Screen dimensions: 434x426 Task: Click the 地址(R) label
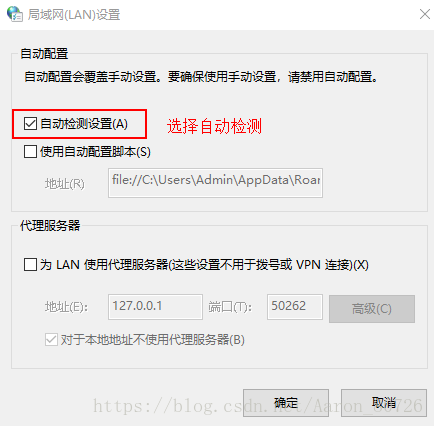tap(65, 184)
